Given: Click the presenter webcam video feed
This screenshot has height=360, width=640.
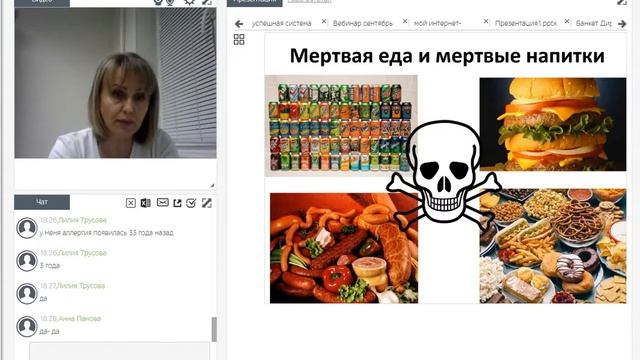Looking at the screenshot, I should (x=116, y=83).
